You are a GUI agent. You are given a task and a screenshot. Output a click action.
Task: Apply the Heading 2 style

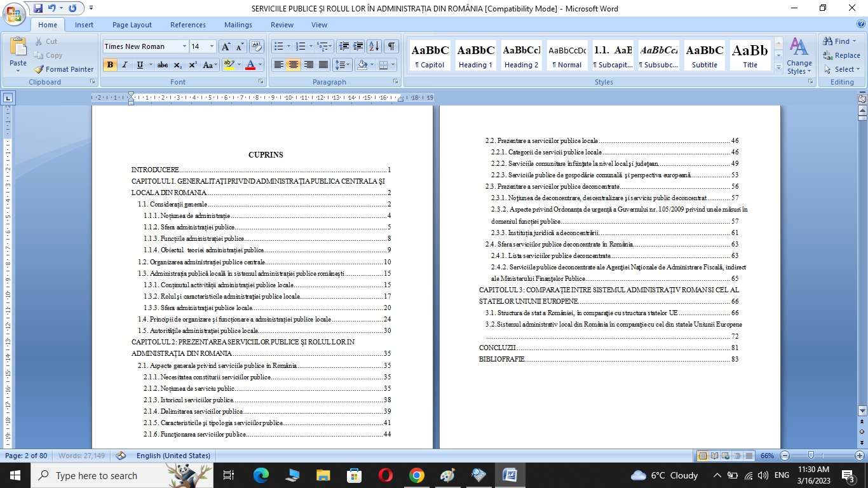(x=522, y=55)
